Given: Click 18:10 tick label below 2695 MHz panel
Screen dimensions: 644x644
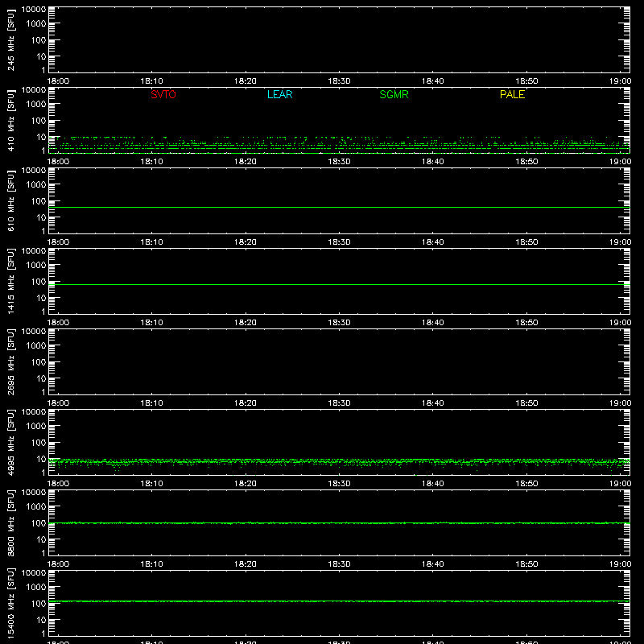Looking at the screenshot, I should coord(152,403).
